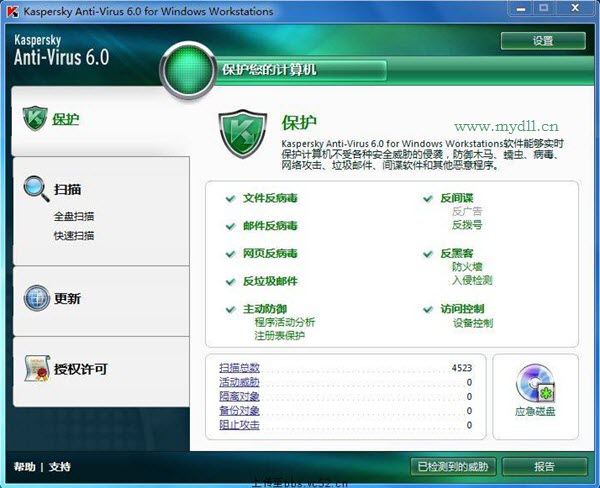Close the Kaspersky window

[x=575, y=8]
